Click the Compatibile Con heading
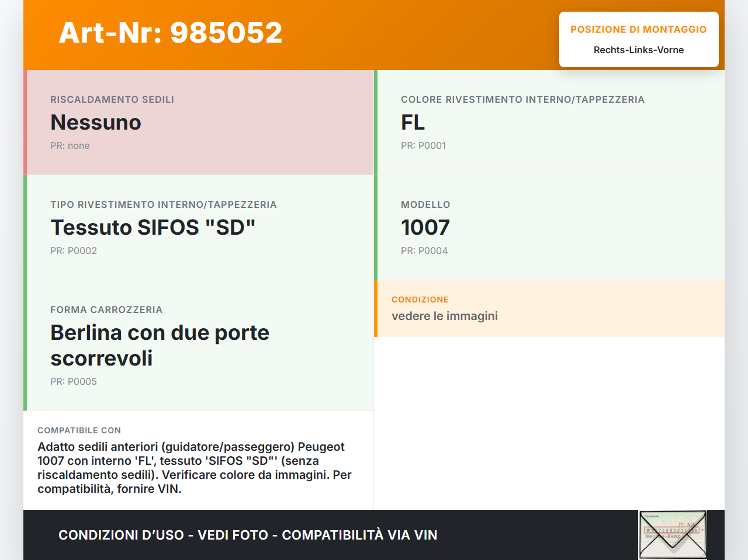The image size is (748, 560). pos(79,430)
